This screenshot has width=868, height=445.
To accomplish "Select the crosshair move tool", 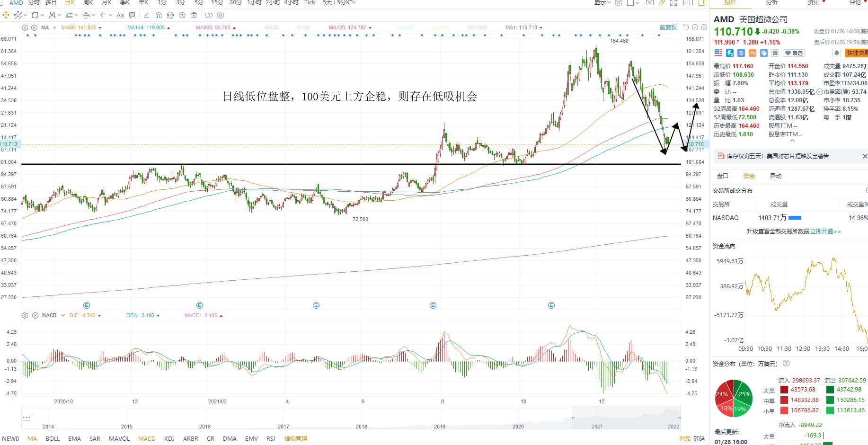I will coord(6,15).
